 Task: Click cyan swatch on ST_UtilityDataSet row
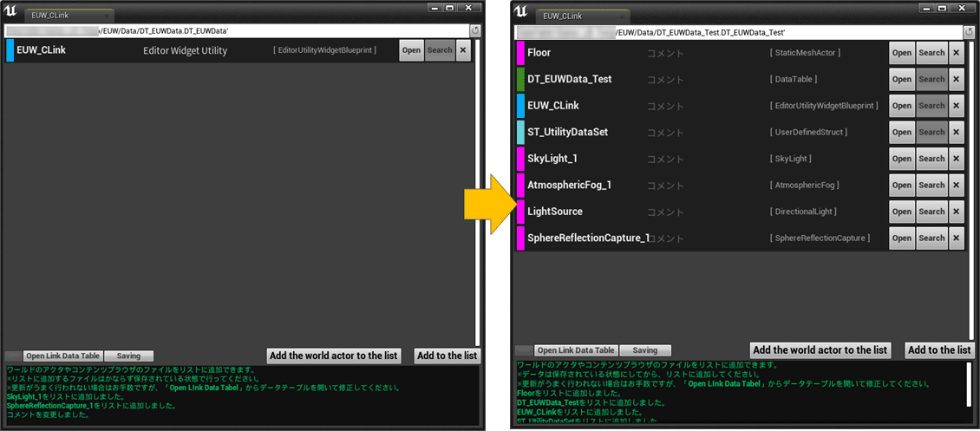click(x=520, y=133)
